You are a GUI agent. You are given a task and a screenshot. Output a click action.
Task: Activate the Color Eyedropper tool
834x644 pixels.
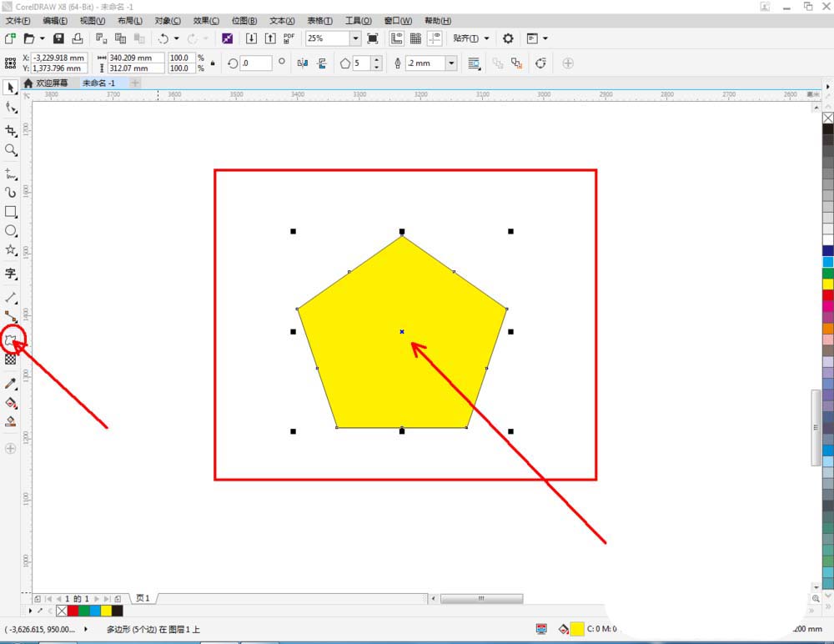coord(11,383)
